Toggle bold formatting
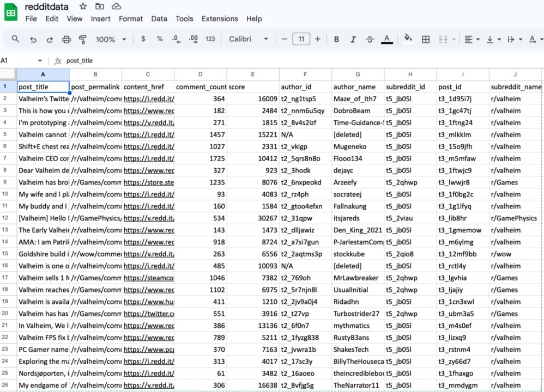 pos(336,39)
